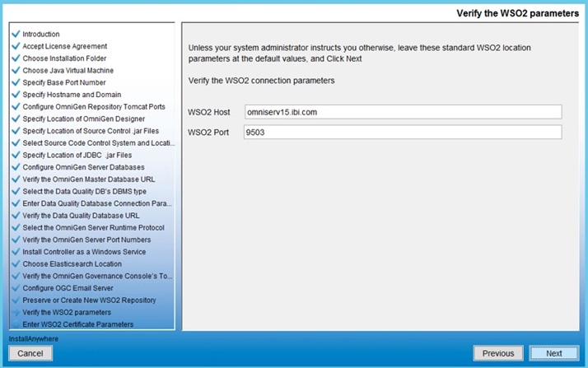The image size is (588, 368).
Task: Click the checkmark beside Verify OmniGen Governance Console
Action: click(x=16, y=276)
